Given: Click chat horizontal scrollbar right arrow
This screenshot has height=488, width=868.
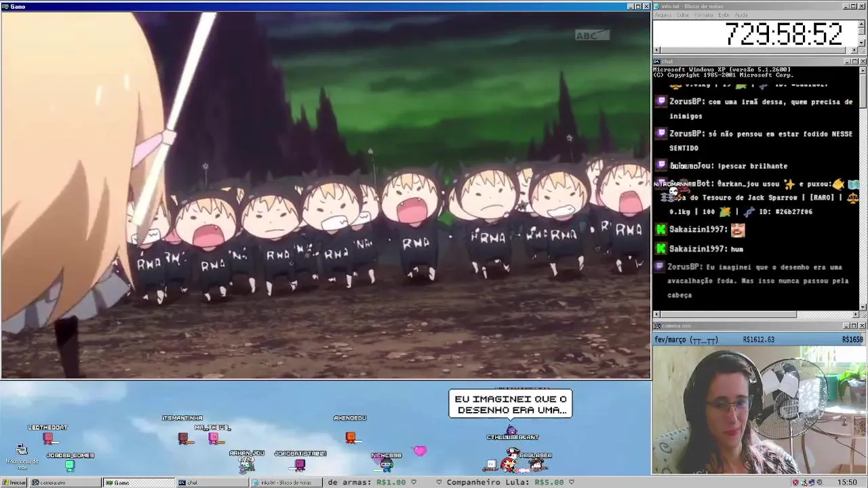Looking at the screenshot, I should (854, 314).
